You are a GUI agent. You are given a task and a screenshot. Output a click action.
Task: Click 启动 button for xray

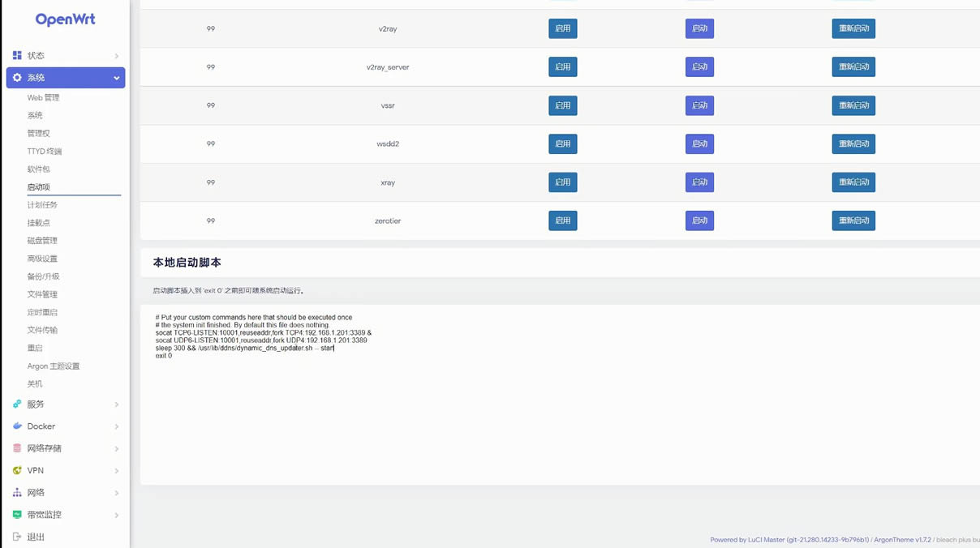coord(699,182)
